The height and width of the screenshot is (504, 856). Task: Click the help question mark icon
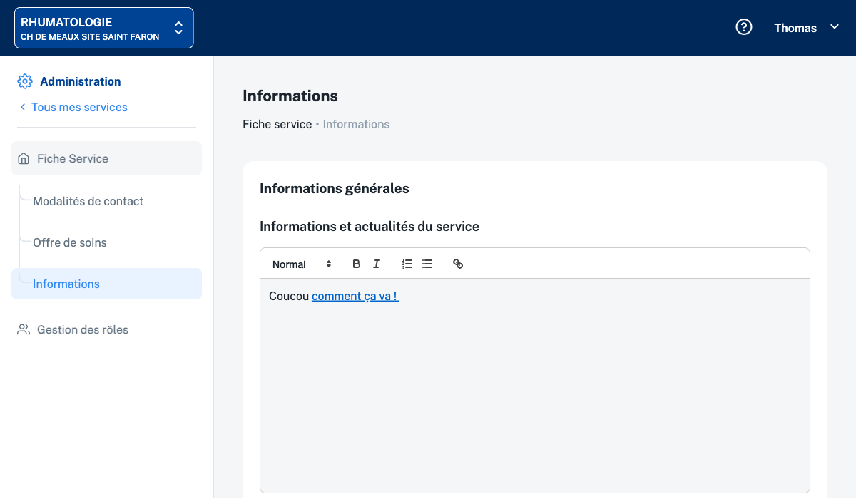744,27
